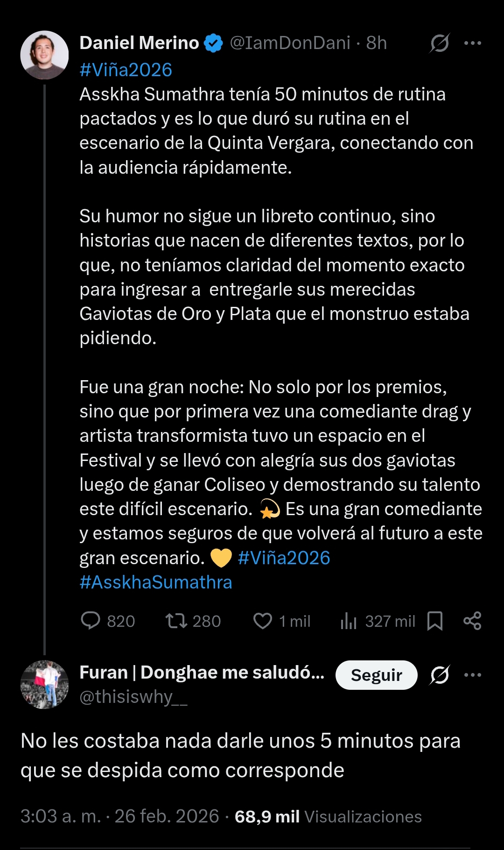Viewport: 504px width, 850px height.
Task: Open the @IamDonDani handle
Action: (290, 43)
